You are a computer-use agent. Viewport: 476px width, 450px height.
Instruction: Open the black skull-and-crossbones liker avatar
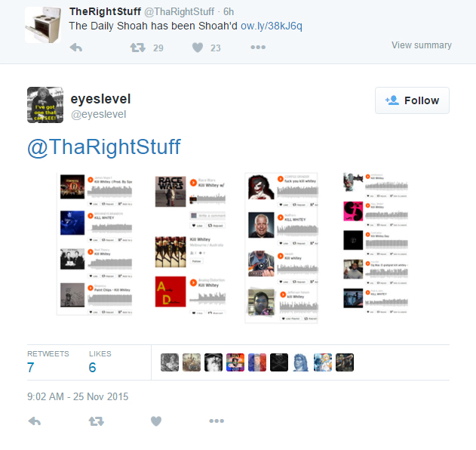coord(279,362)
